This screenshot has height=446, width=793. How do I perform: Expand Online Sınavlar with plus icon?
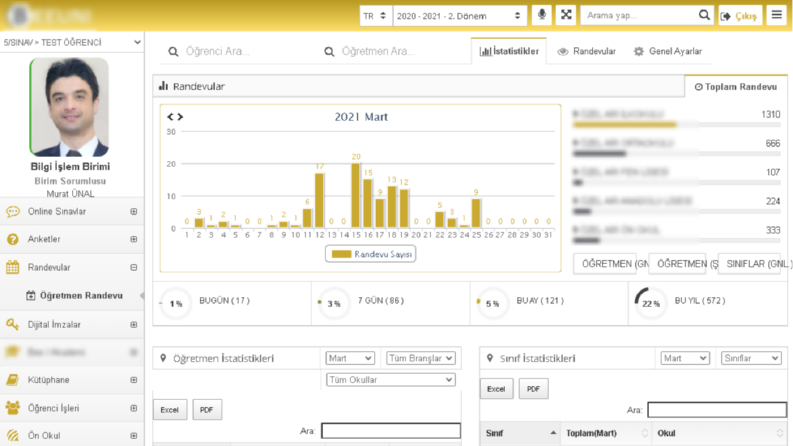click(134, 211)
